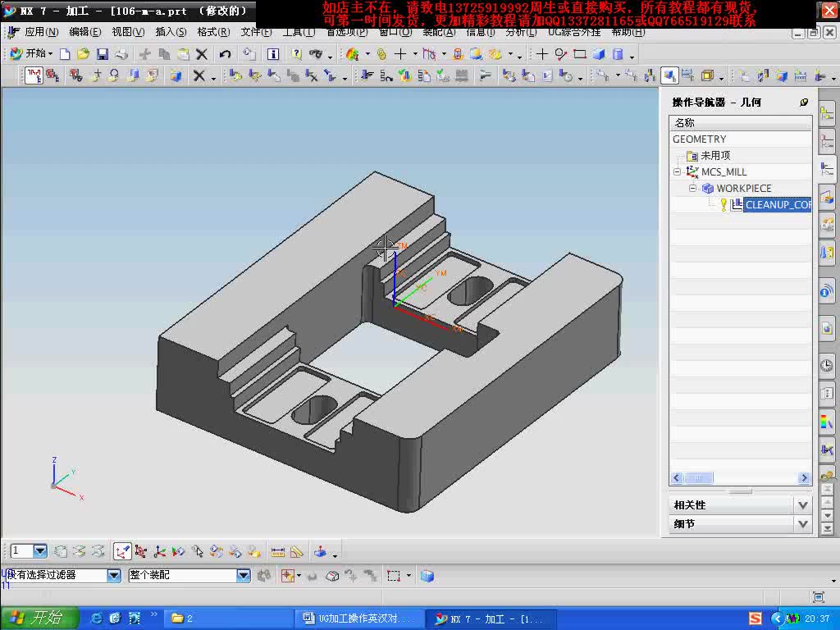This screenshot has height=630, width=840.
Task: Open the Windows 开始 Start button
Action: click(39, 619)
